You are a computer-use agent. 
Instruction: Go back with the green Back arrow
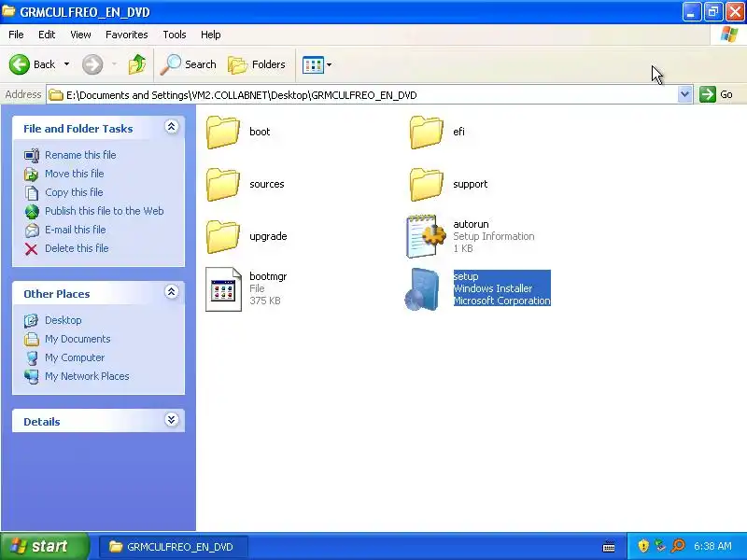[x=20, y=64]
